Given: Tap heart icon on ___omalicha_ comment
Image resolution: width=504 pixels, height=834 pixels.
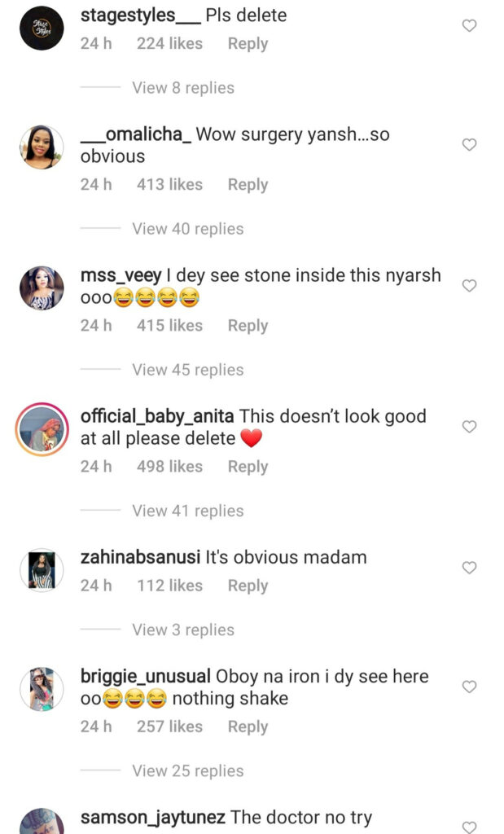Looking at the screenshot, I should point(469,145).
